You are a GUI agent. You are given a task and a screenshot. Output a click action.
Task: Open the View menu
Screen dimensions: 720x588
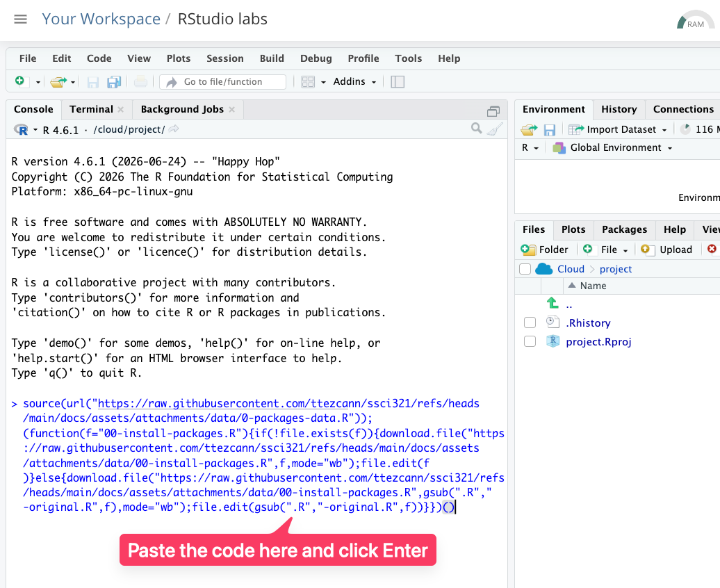click(x=139, y=58)
